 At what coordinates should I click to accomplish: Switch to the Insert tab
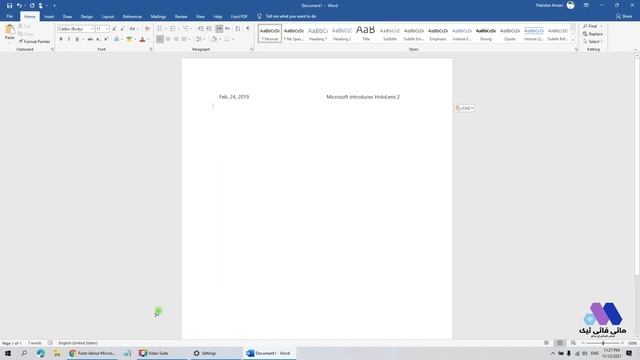(x=49, y=17)
